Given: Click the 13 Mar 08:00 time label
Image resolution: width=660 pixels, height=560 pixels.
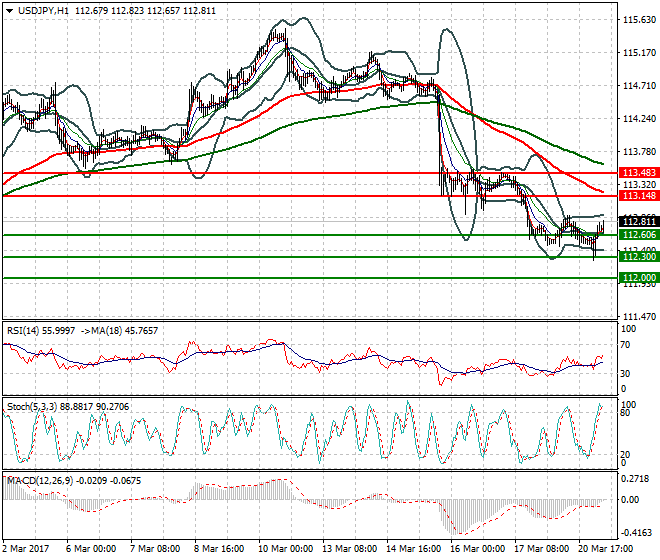Looking at the screenshot, I should pyautogui.click(x=349, y=549).
